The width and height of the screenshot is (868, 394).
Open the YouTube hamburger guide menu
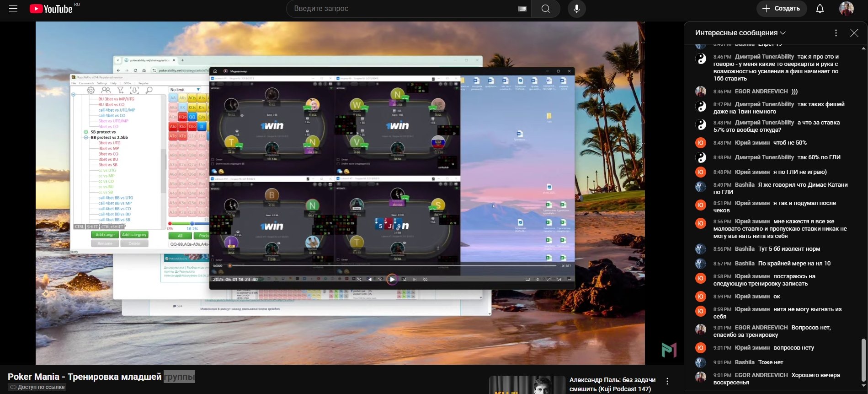click(x=13, y=9)
